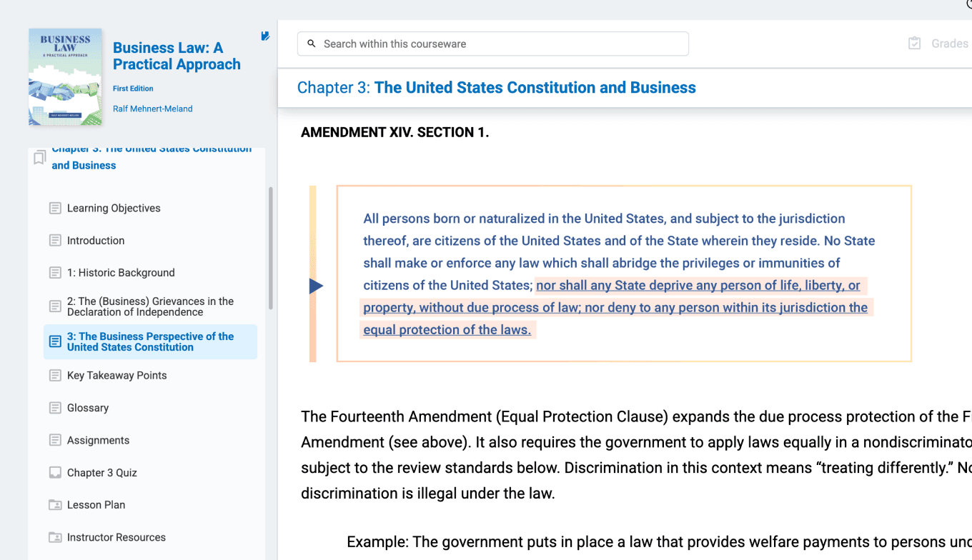This screenshot has width=972, height=560.
Task: Open the Assignments page
Action: (98, 440)
